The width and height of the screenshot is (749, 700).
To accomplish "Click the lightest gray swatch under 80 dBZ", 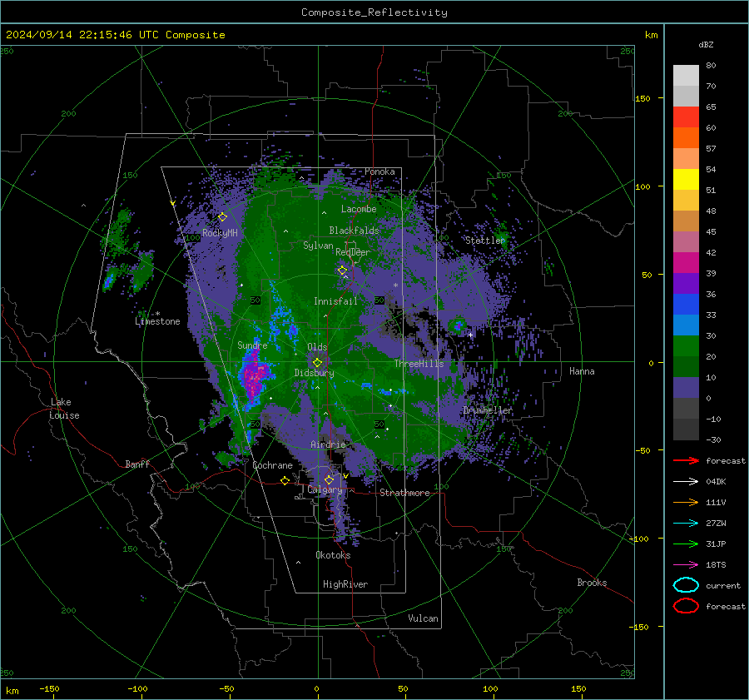I will click(x=686, y=76).
